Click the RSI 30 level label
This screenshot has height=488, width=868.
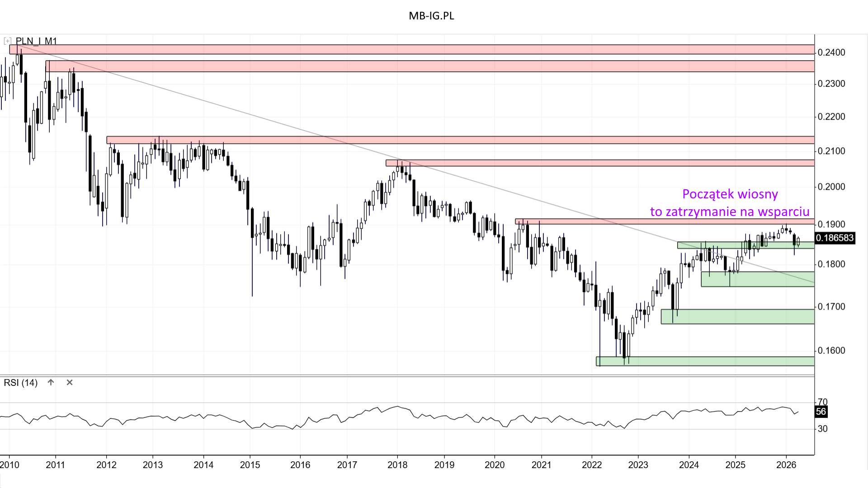[822, 429]
